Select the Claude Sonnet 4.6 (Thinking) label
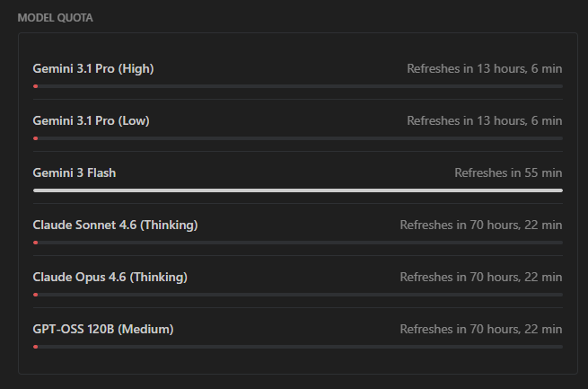 coord(115,225)
